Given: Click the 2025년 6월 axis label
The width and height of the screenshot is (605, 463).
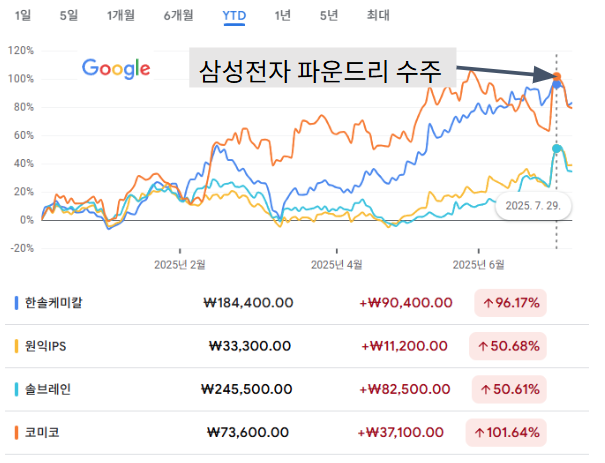Looking at the screenshot, I should click(x=478, y=265).
